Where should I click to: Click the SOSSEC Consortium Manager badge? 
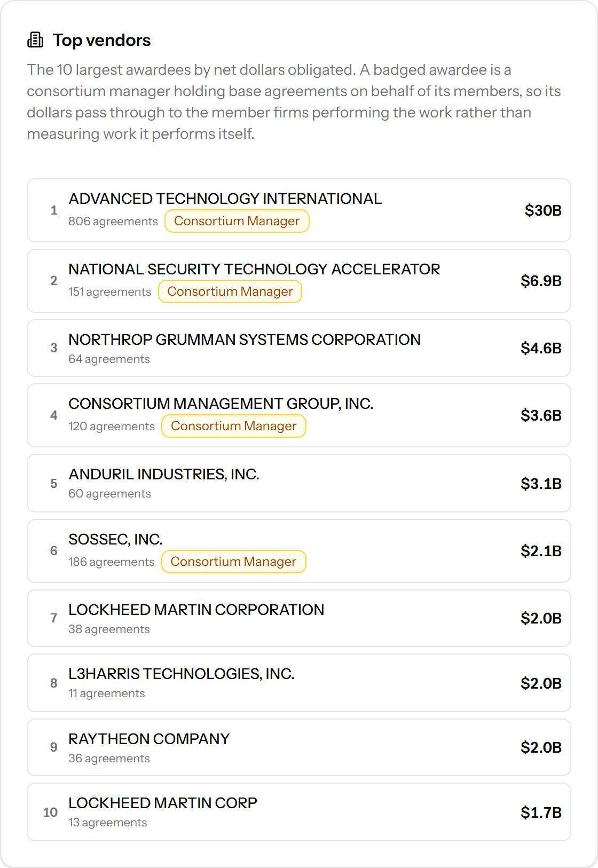click(x=234, y=562)
